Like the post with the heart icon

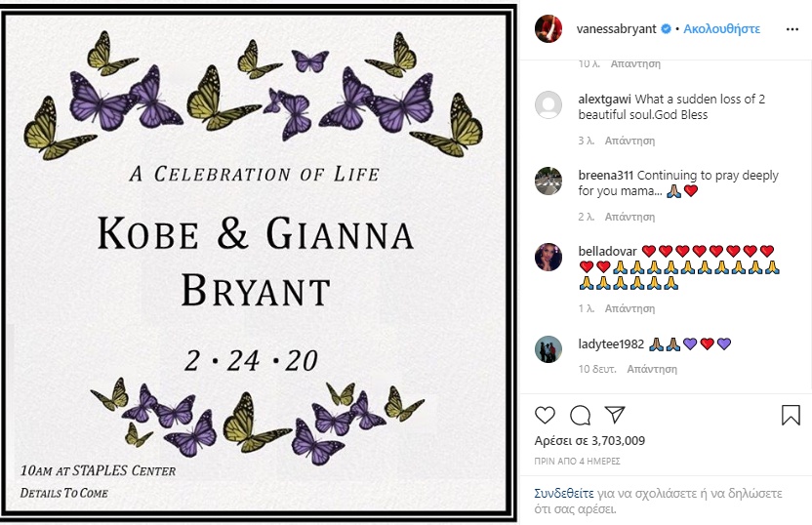(546, 415)
